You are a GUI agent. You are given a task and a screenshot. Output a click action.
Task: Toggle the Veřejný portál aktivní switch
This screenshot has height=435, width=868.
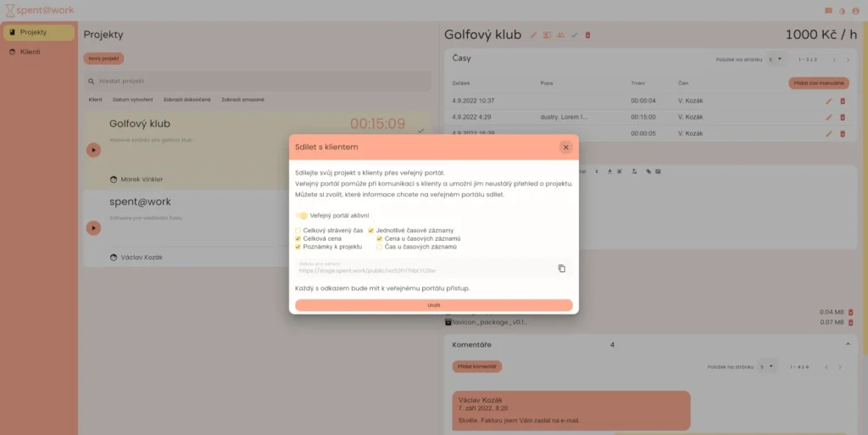click(x=301, y=216)
